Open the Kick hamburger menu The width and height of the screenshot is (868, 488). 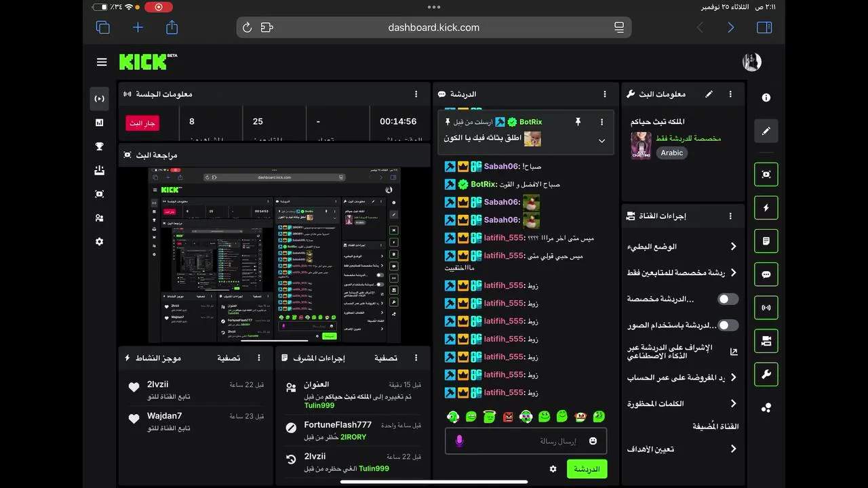pos(102,62)
